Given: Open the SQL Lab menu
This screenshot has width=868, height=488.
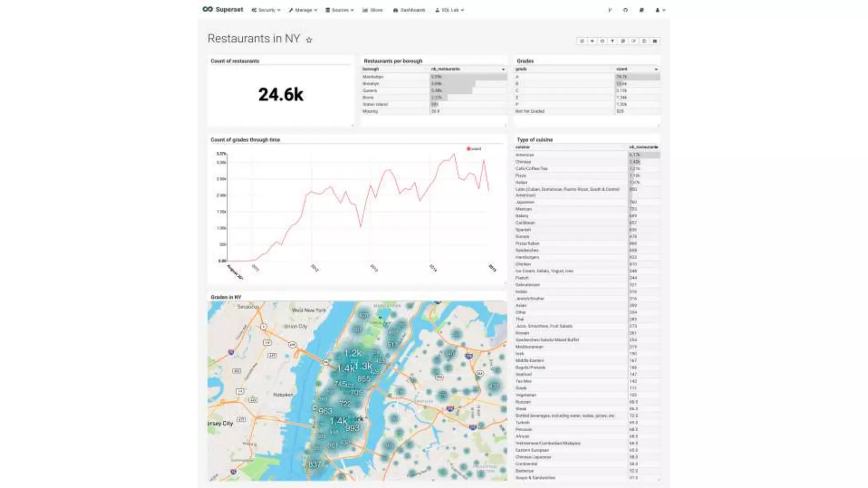Looking at the screenshot, I should [450, 10].
